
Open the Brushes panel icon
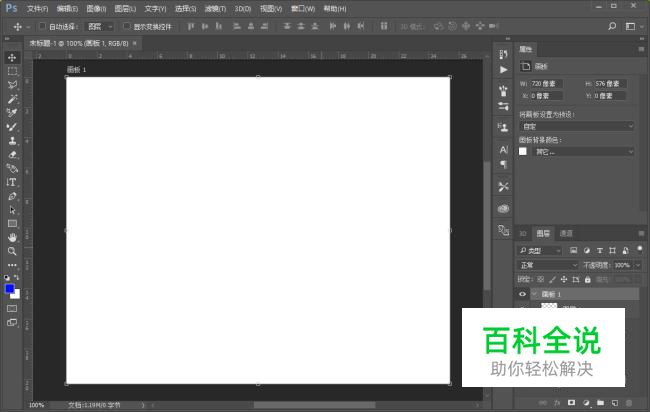(x=503, y=90)
